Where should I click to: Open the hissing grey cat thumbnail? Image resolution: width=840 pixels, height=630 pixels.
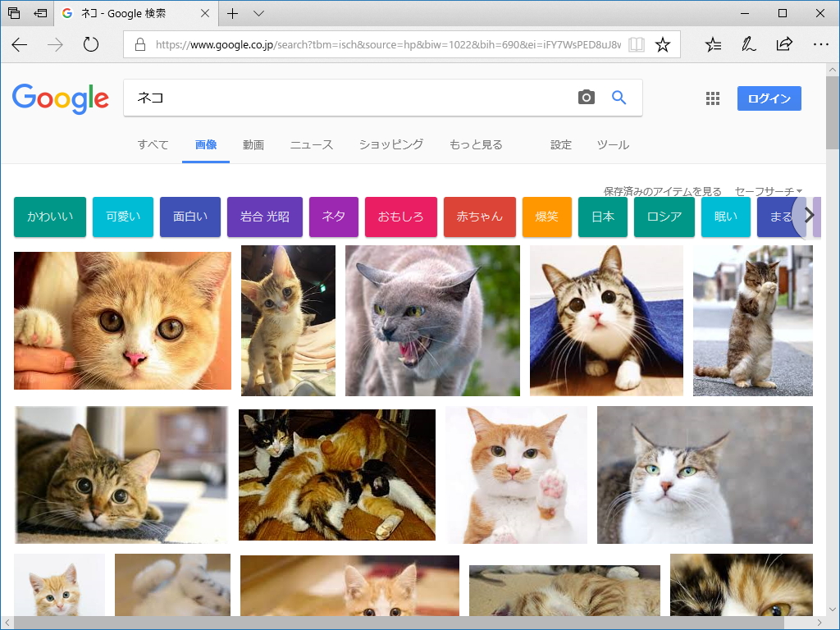point(432,320)
